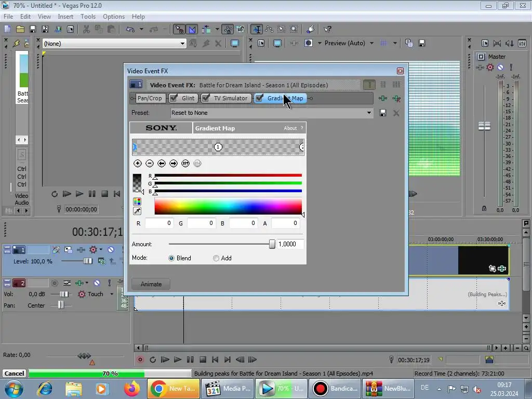Toggle the Master bus mute icon
Viewport: 532px width, 399px height.
[x=500, y=67]
